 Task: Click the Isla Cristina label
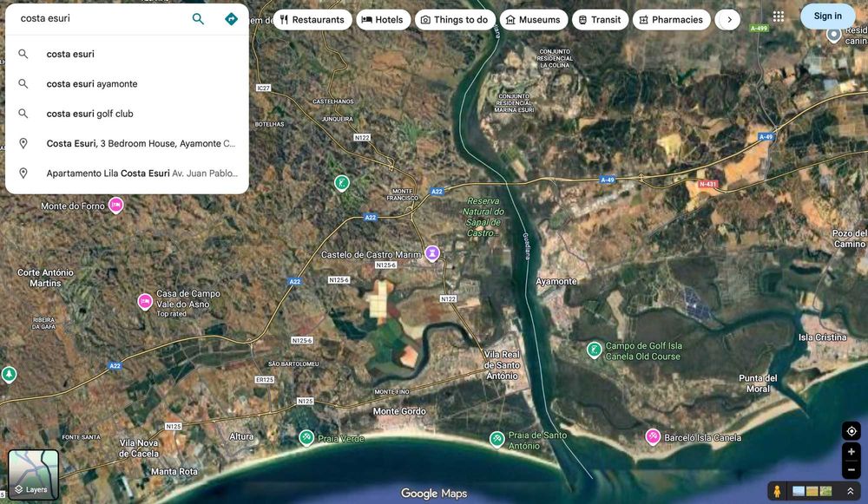823,337
